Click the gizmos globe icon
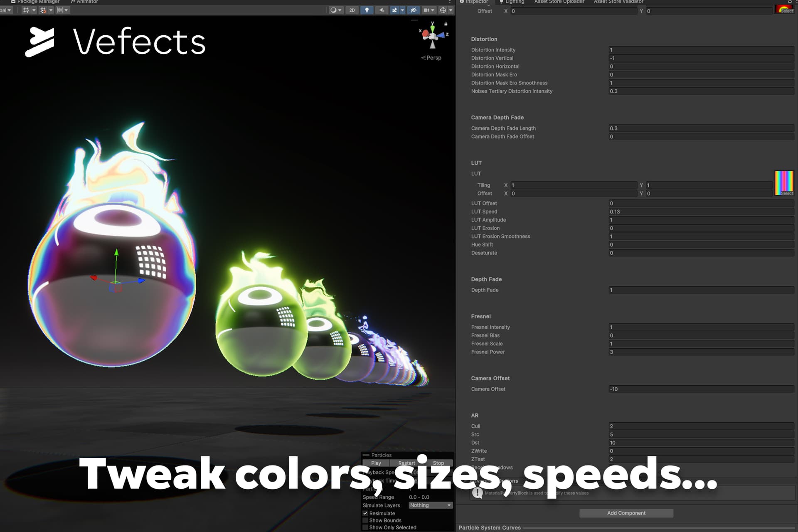 [443, 10]
